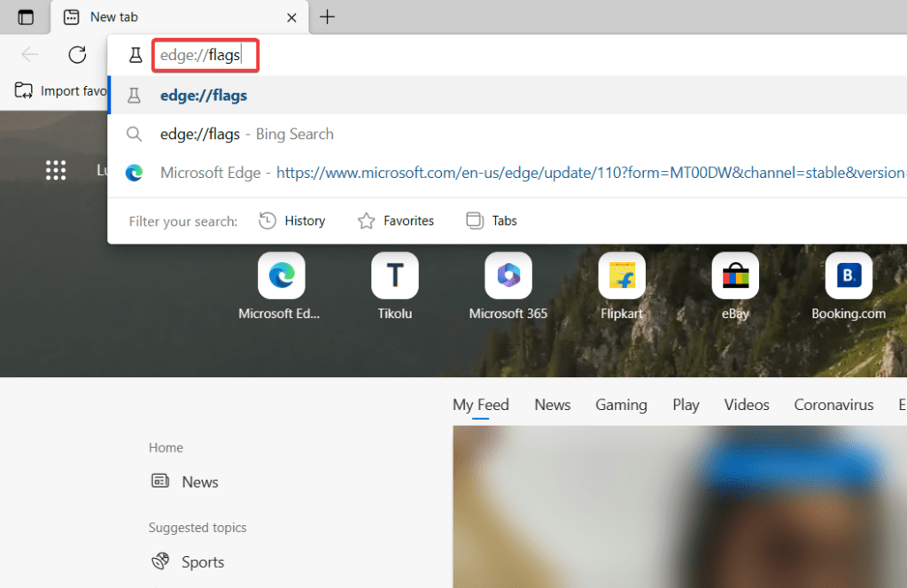Open the Videos feed section
Screen dimensions: 907x588
pos(746,405)
